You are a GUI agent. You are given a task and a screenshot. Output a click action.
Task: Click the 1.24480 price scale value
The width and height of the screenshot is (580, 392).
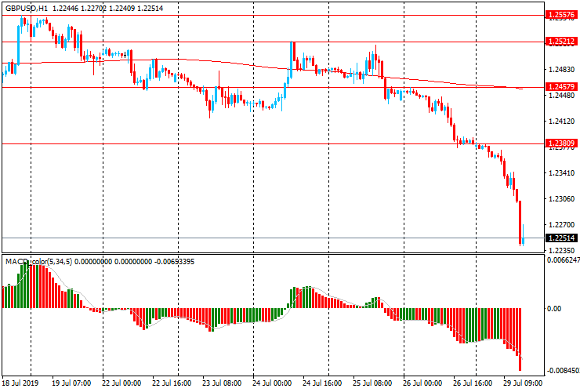tap(562, 96)
